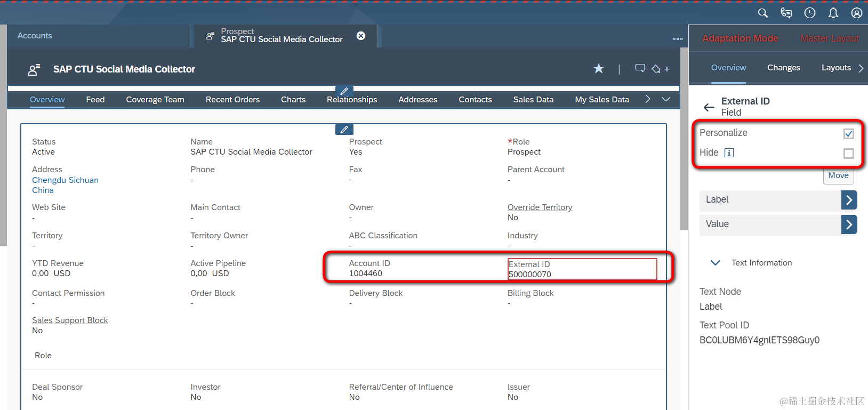Select the External ID field
The image size is (868, 410).
click(x=582, y=269)
